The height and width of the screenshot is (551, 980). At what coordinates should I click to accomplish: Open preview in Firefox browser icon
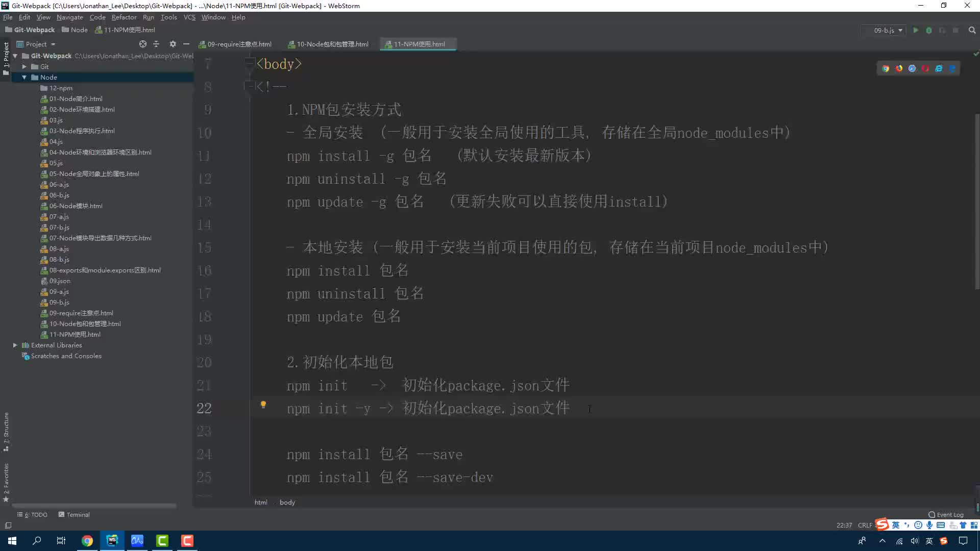point(899,68)
